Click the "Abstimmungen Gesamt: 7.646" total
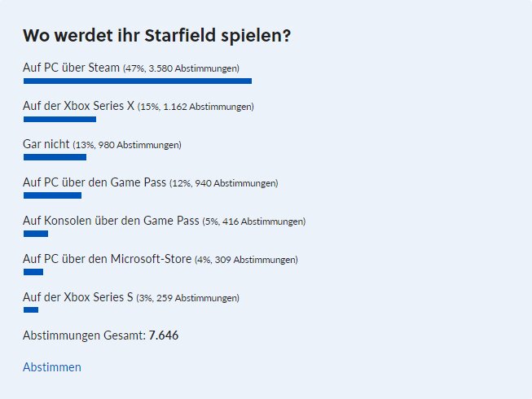 point(100,335)
